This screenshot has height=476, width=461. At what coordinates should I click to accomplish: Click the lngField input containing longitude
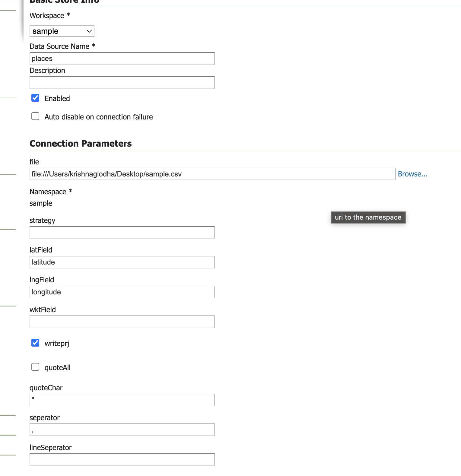tap(122, 292)
